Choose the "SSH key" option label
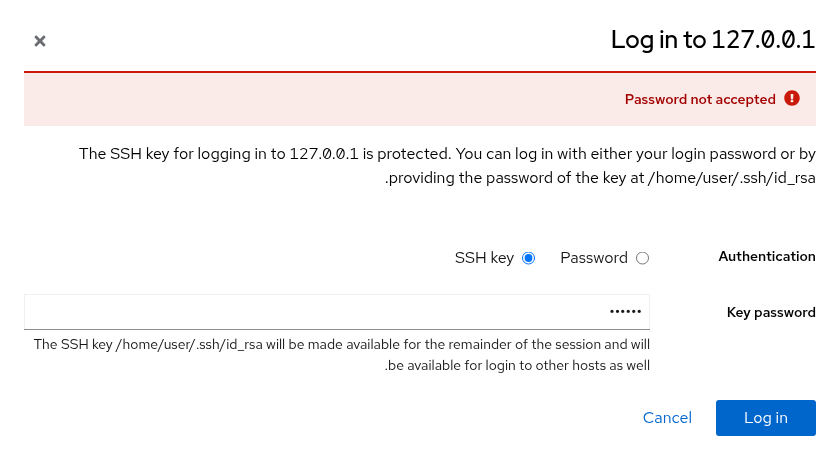 [x=484, y=258]
